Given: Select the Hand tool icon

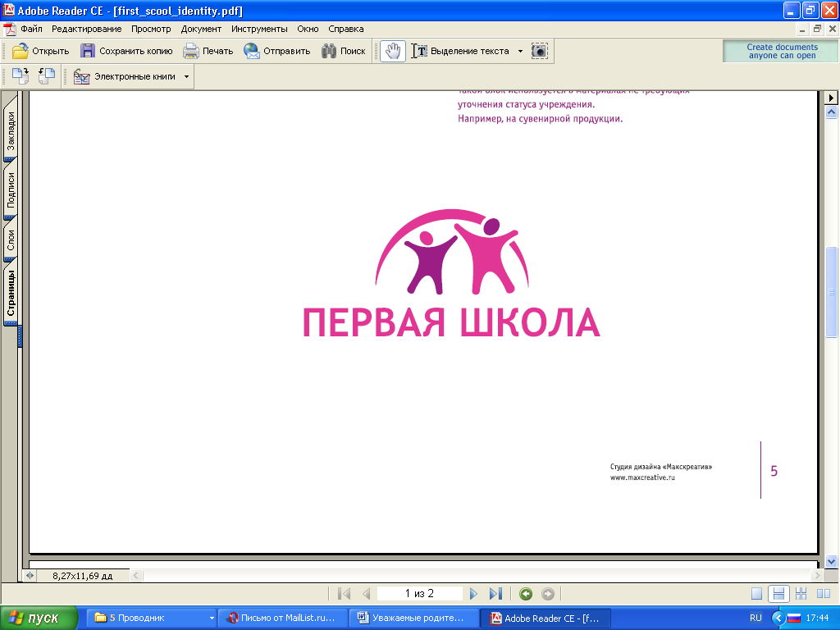Looking at the screenshot, I should tap(393, 51).
